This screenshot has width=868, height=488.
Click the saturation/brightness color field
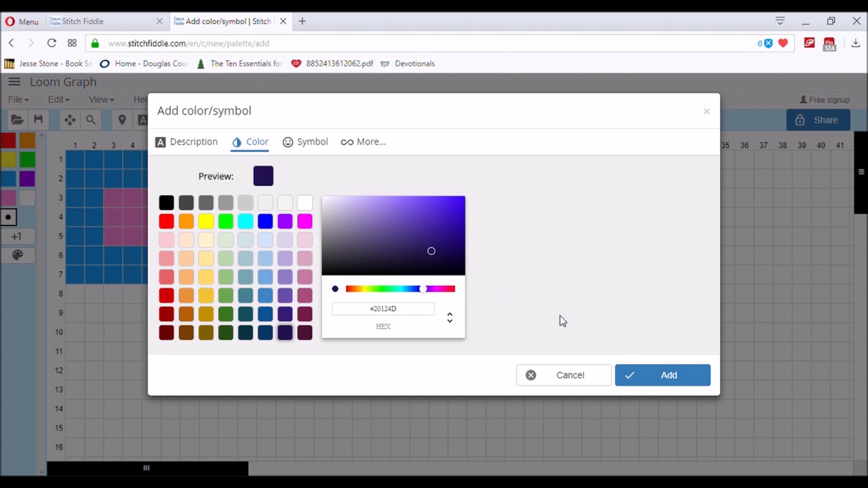[393, 236]
